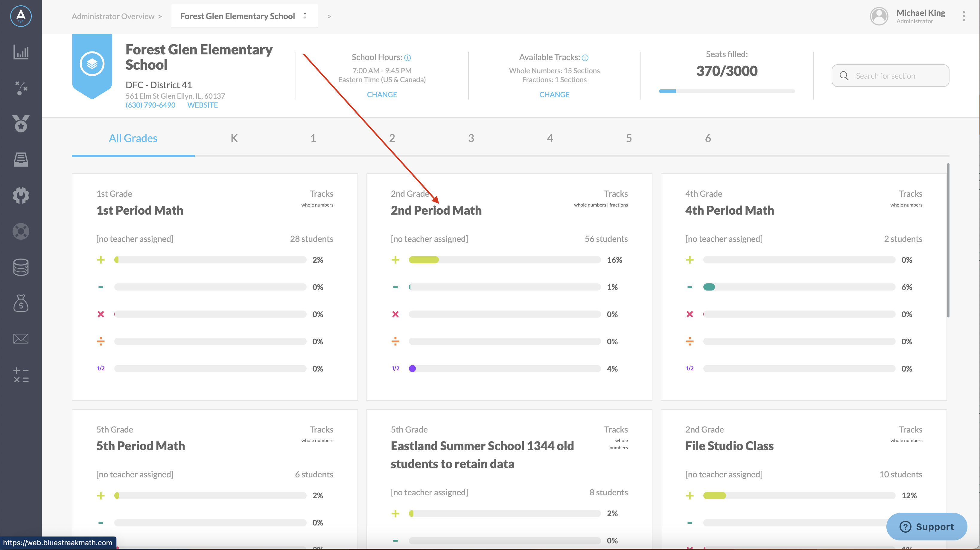
Task: Click the 28 students count
Action: pos(312,239)
